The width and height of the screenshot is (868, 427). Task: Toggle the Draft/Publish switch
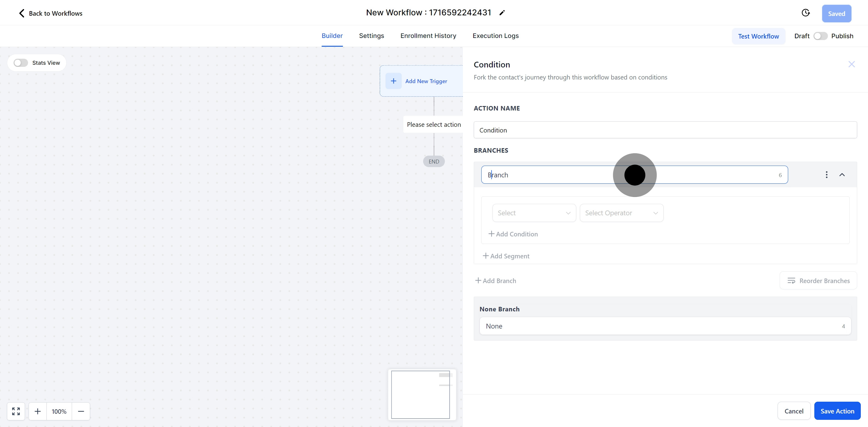pyautogui.click(x=820, y=36)
